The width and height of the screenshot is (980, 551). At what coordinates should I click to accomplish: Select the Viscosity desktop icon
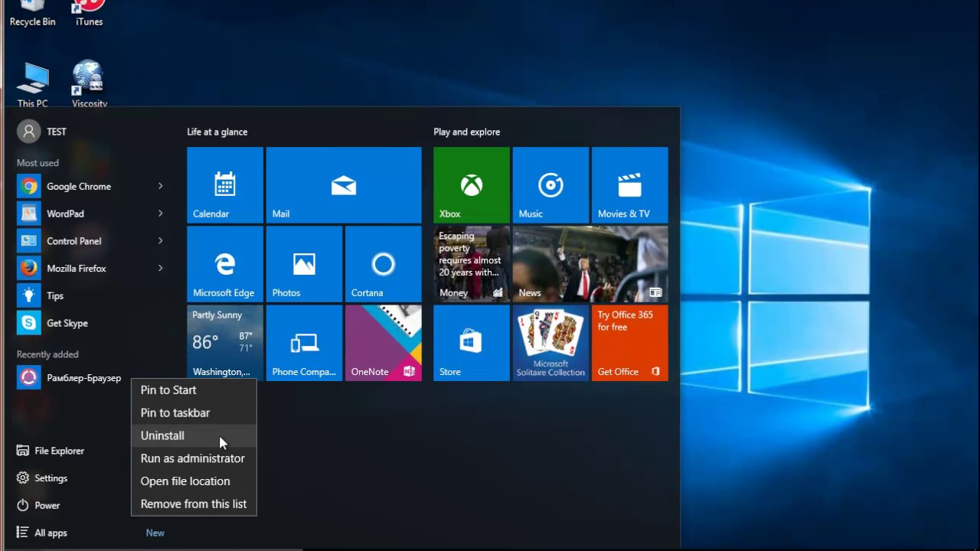[89, 84]
